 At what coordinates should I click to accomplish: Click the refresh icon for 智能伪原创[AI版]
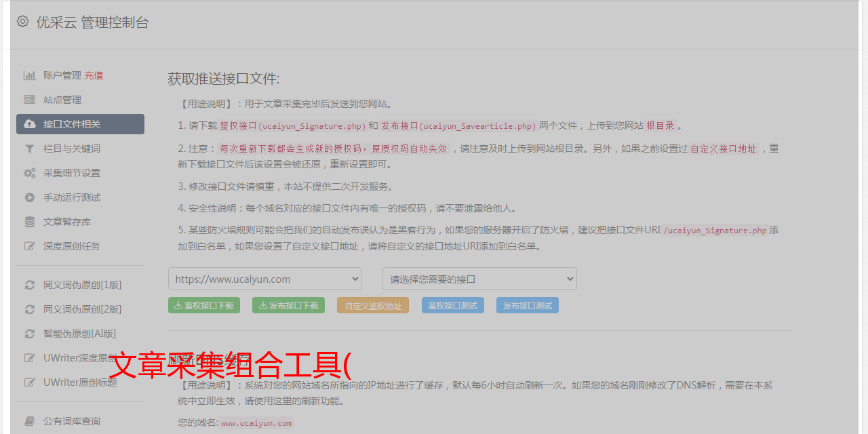pyautogui.click(x=30, y=334)
